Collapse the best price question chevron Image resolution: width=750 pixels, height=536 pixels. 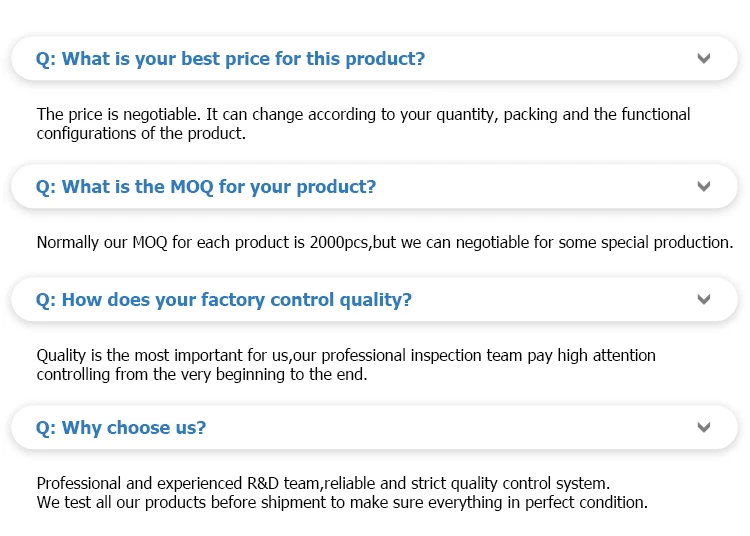704,59
